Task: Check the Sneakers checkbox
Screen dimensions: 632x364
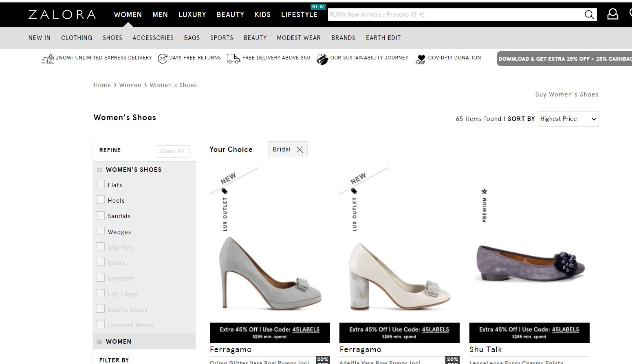Action: [101, 278]
